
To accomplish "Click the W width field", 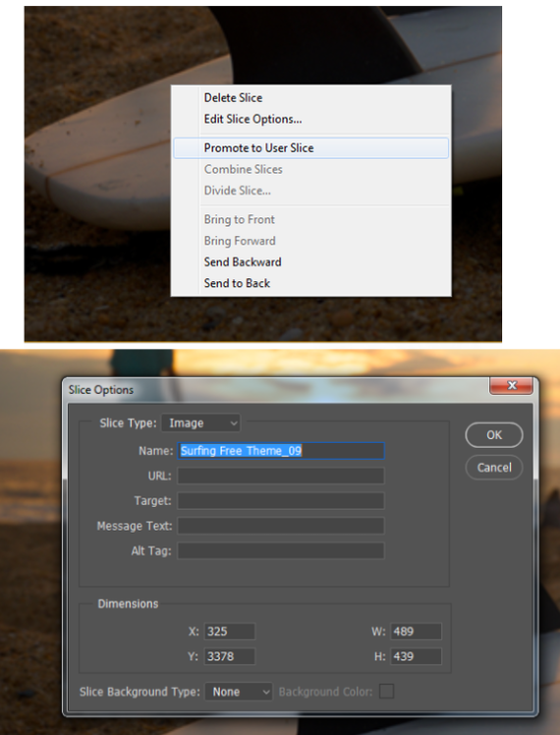I will pyautogui.click(x=417, y=632).
